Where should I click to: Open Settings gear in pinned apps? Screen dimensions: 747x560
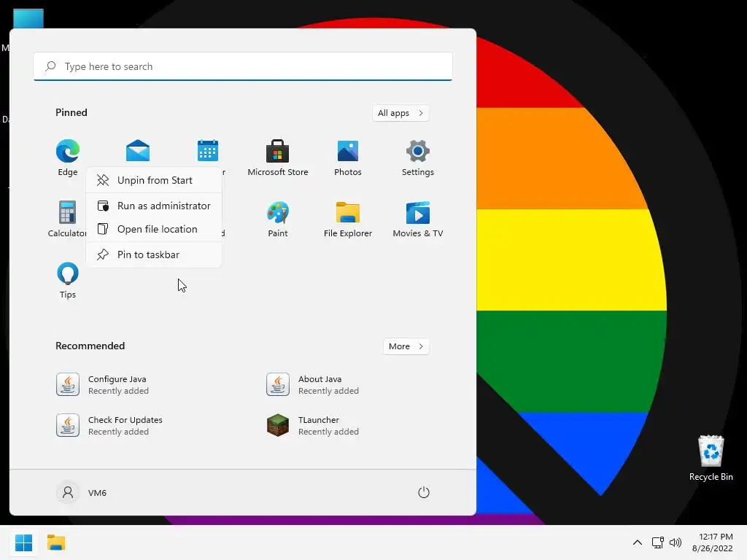[418, 157]
